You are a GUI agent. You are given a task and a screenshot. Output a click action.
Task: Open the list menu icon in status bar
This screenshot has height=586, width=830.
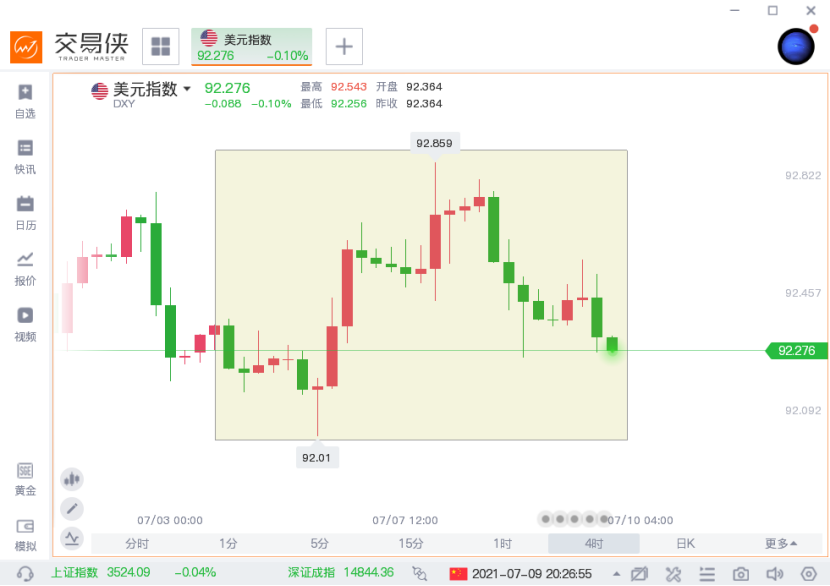point(707,574)
